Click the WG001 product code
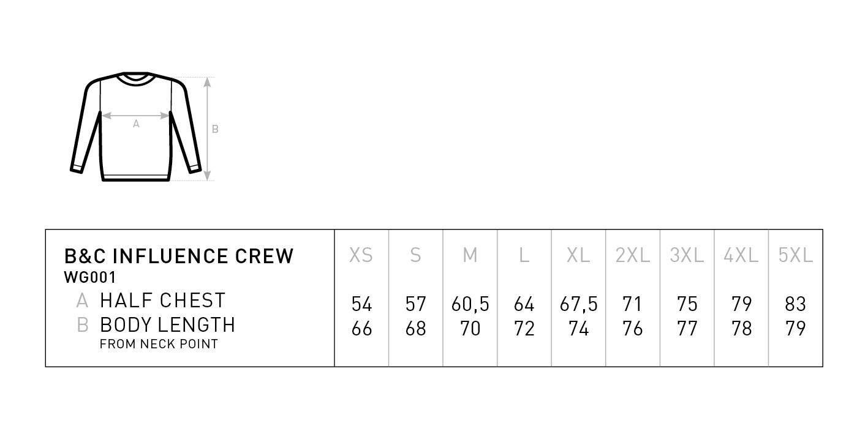This screenshot has width=868, height=434. 90,277
